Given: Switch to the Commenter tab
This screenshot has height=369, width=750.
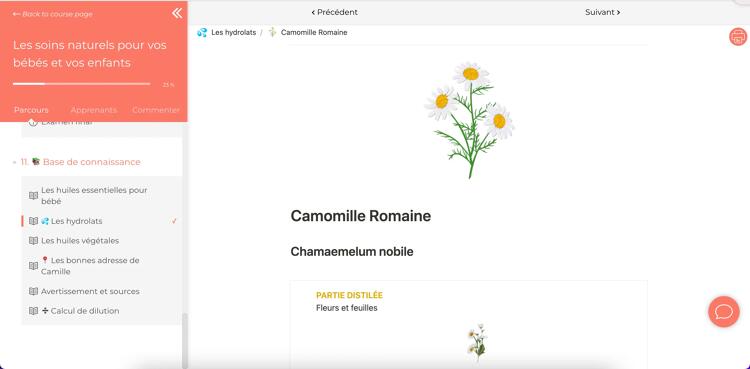Looking at the screenshot, I should (156, 110).
